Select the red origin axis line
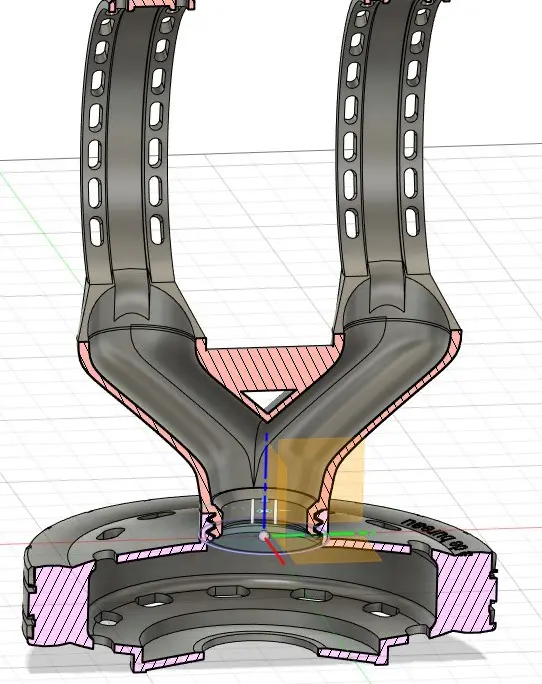 coord(275,552)
